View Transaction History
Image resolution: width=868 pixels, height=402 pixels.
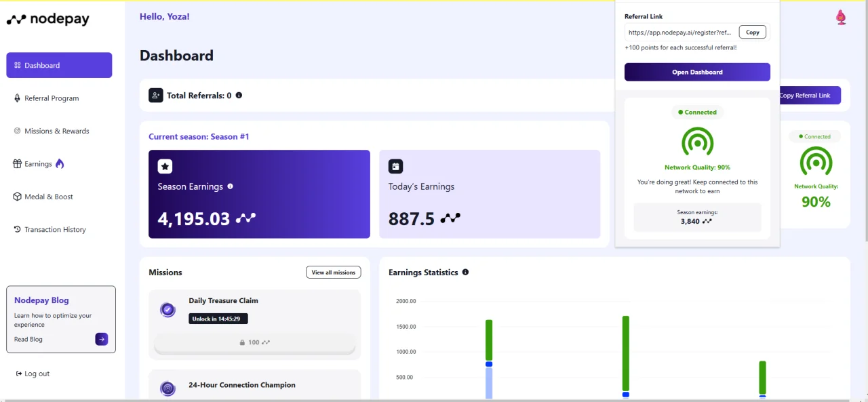click(55, 230)
